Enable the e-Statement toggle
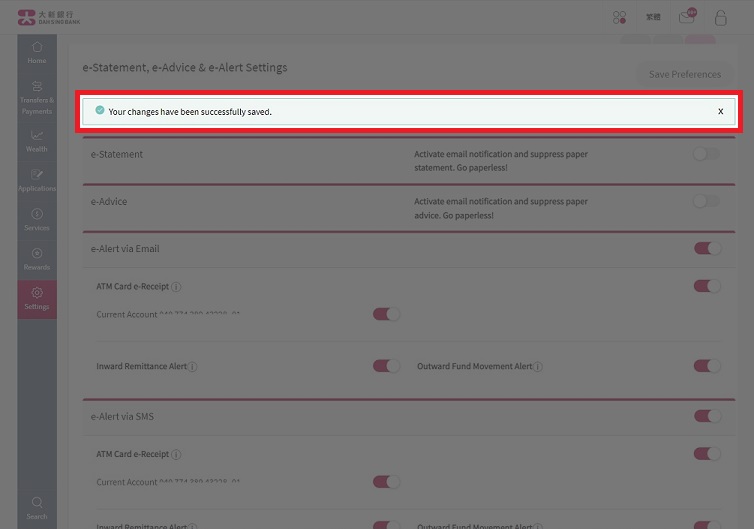 [x=706, y=154]
